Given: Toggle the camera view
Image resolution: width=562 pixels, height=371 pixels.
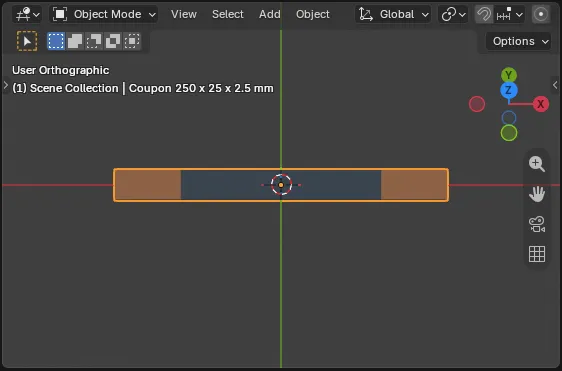Looking at the screenshot, I should pyautogui.click(x=537, y=224).
